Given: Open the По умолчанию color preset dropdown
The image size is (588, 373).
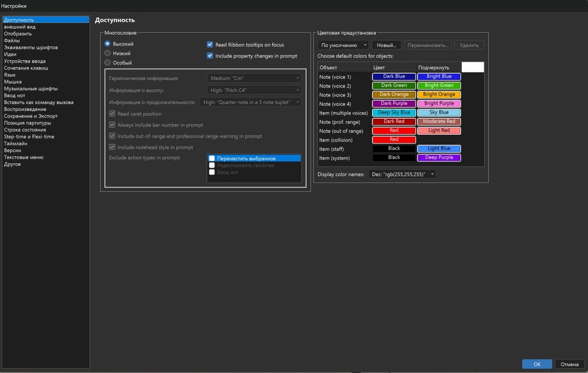Looking at the screenshot, I should (x=343, y=45).
